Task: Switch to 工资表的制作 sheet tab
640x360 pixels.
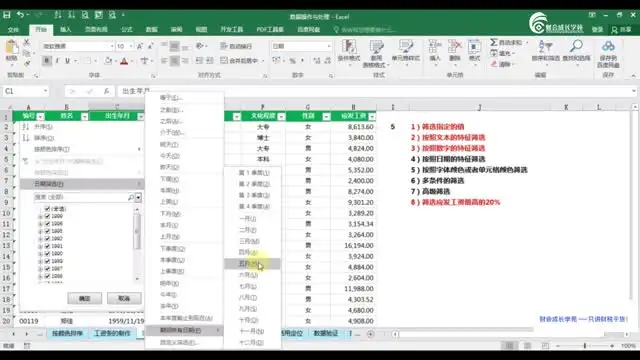Action: click(112, 333)
